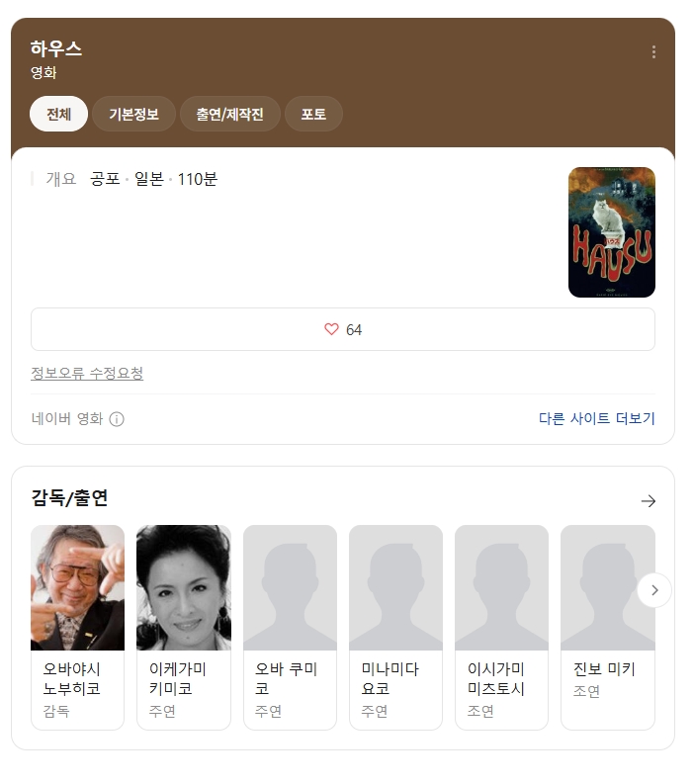Click the 감독/출연 section heading
Image resolution: width=693 pixels, height=784 pixels.
coord(69,498)
